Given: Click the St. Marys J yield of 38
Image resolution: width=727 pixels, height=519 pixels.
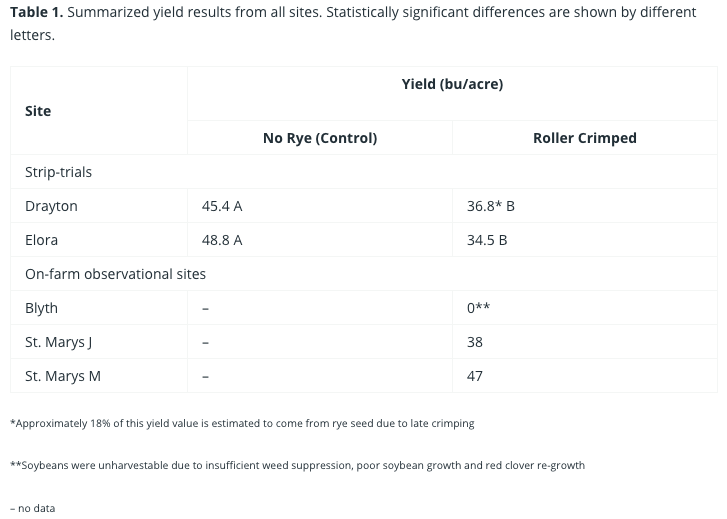Looking at the screenshot, I should pos(475,342).
